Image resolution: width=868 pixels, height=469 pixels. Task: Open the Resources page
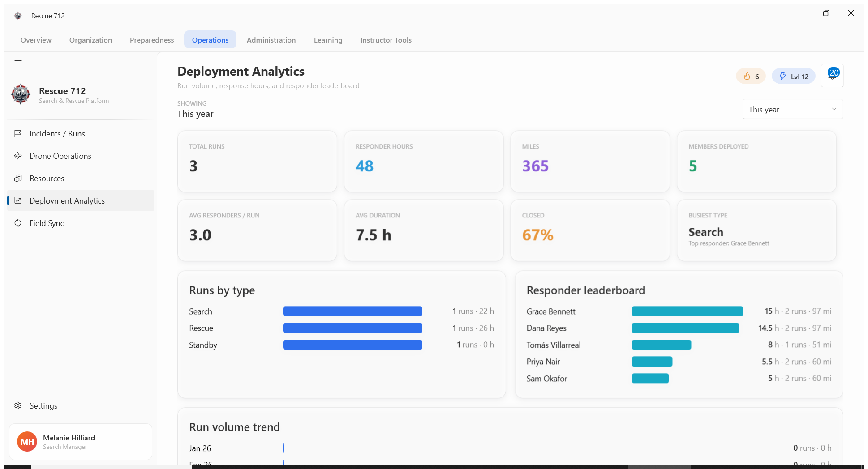point(81,178)
